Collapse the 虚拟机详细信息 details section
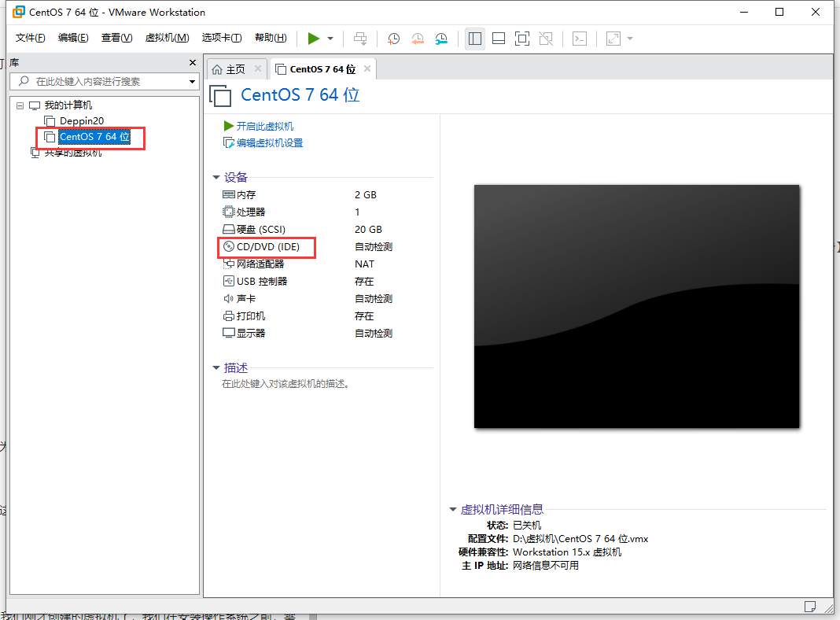 click(x=453, y=510)
